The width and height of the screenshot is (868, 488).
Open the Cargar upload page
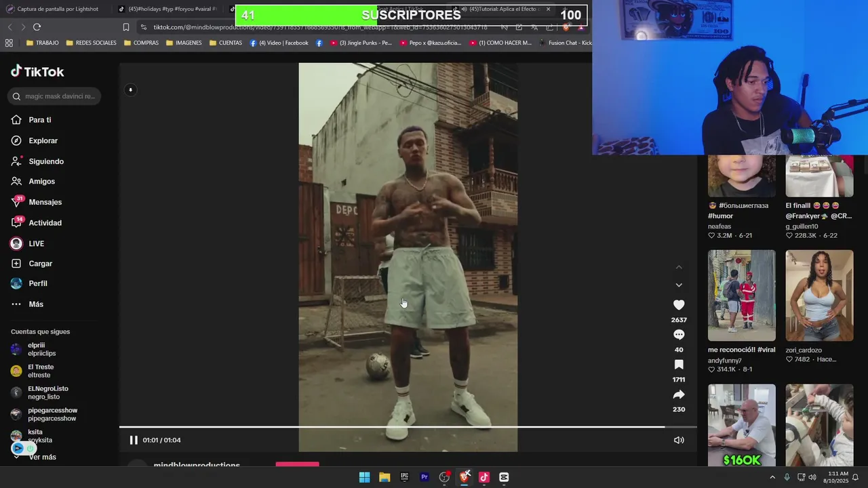coord(32,264)
